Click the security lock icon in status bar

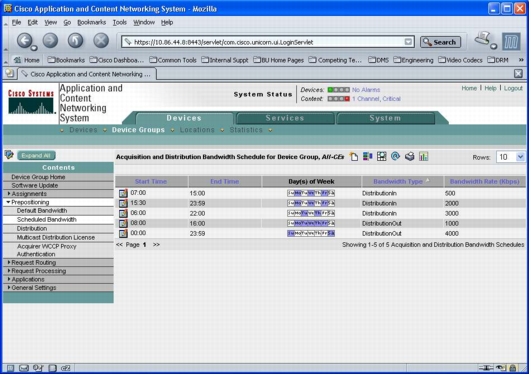click(513, 368)
